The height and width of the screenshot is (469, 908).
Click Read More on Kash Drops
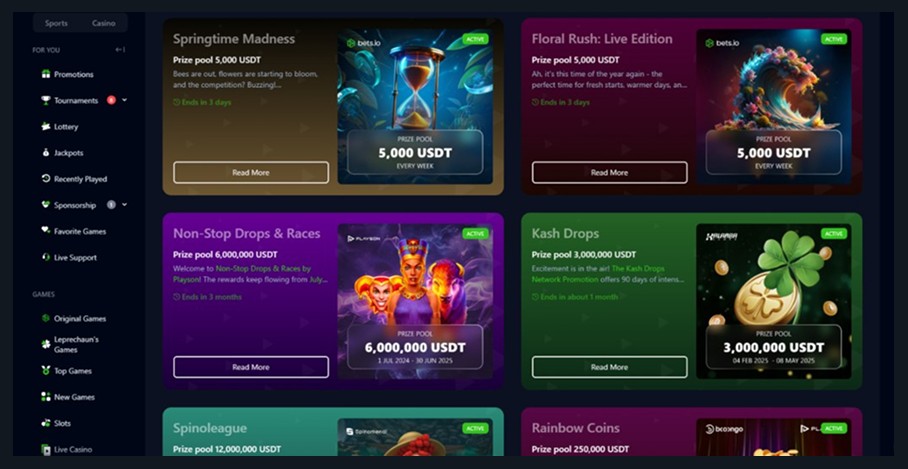click(610, 367)
